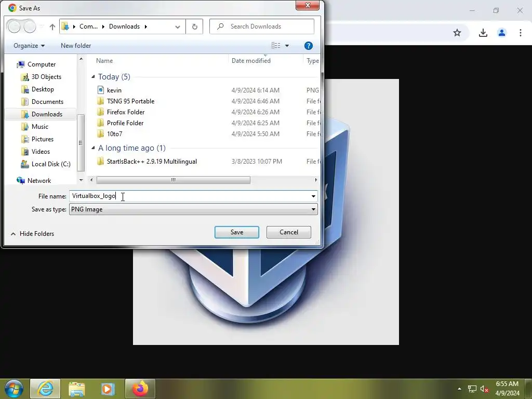Image resolution: width=532 pixels, height=399 pixels.
Task: Select Network in navigation pane
Action: click(x=39, y=180)
